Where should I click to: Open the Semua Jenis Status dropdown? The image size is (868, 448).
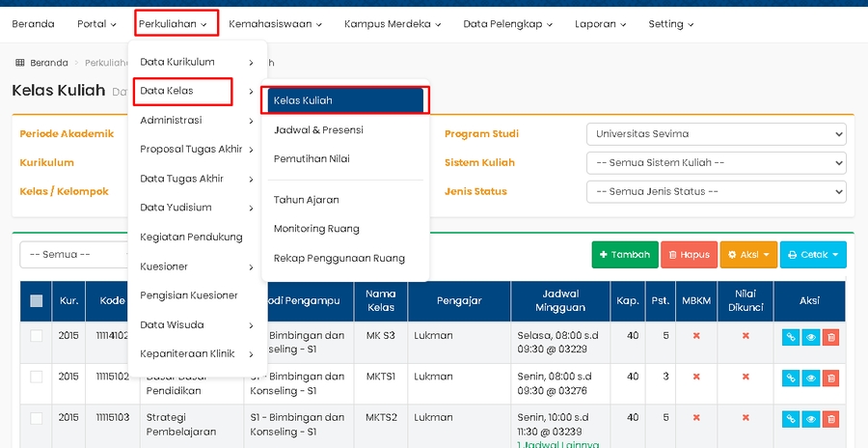coord(716,191)
